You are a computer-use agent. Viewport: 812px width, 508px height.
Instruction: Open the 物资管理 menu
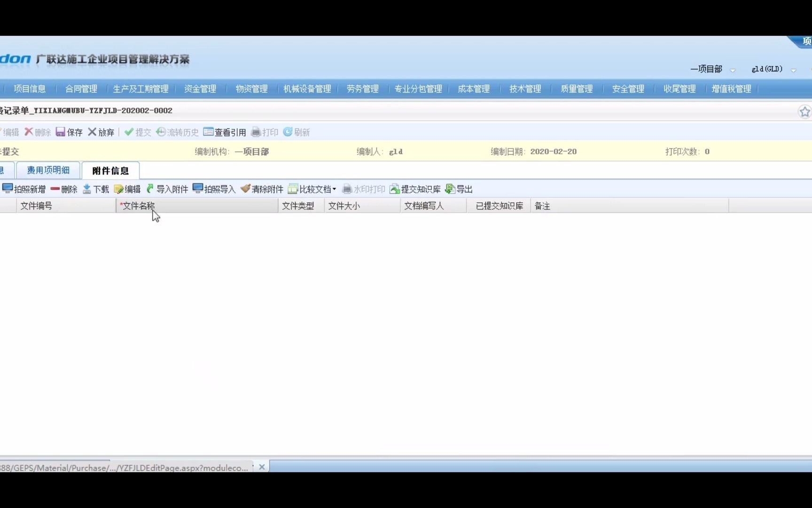[252, 89]
